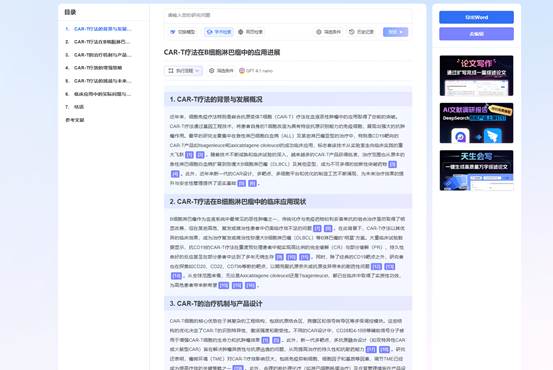Jump to outline item 1 CAR-T background
553x370 pixels.
[98, 29]
